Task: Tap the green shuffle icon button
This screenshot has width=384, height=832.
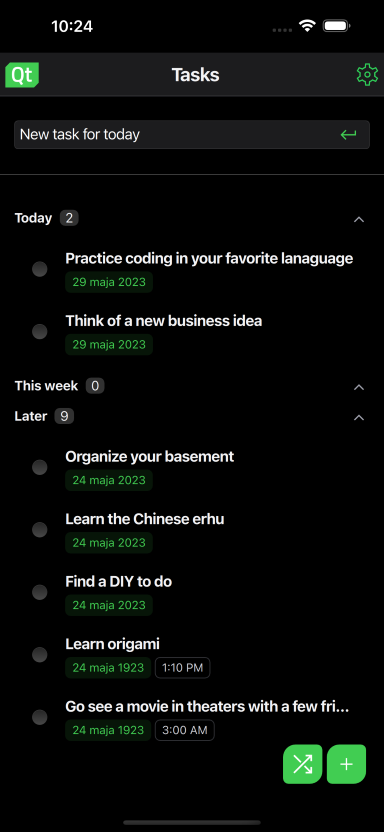Action: click(302, 764)
